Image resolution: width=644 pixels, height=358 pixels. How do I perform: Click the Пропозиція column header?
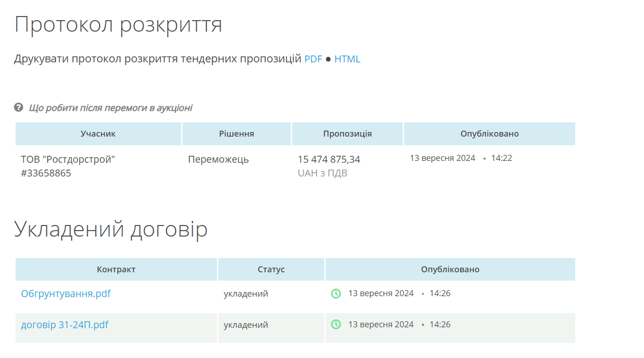tap(347, 134)
